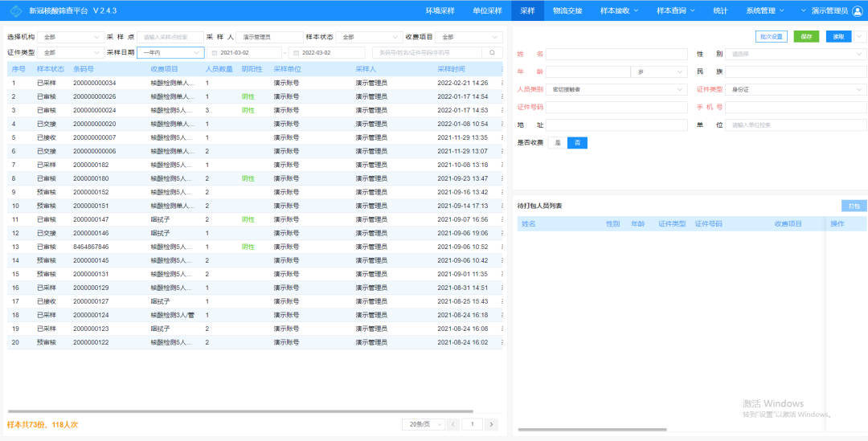Image resolution: width=868 pixels, height=441 pixels.
Task: Open the 性别 请选择 dropdown
Action: [x=796, y=55]
